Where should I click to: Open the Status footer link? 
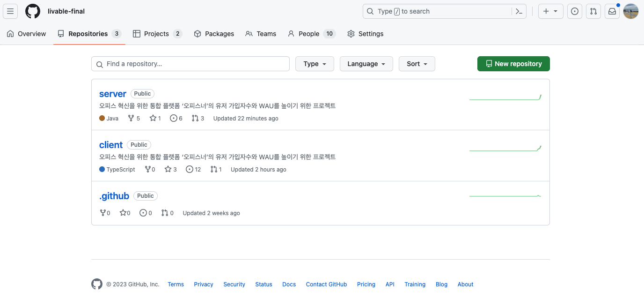coord(264,284)
